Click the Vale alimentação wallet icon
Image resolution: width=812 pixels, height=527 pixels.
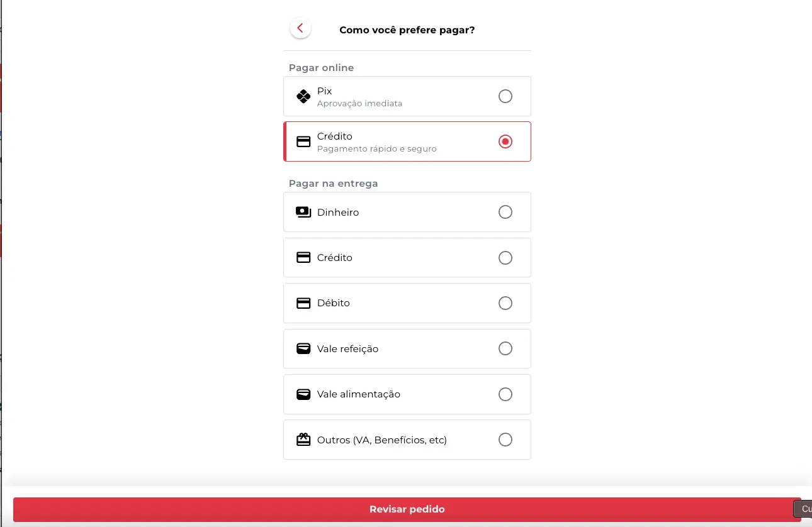coord(303,394)
